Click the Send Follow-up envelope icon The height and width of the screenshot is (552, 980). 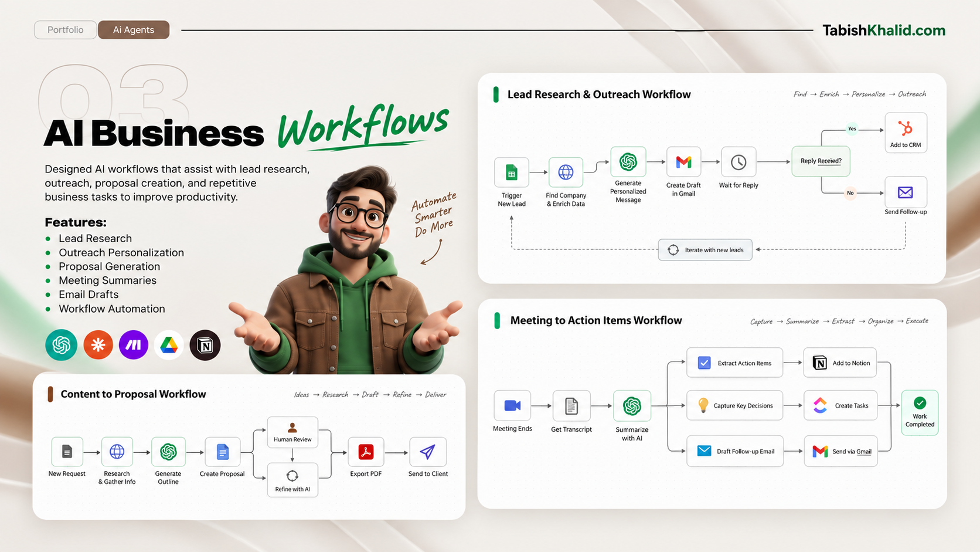click(x=906, y=192)
